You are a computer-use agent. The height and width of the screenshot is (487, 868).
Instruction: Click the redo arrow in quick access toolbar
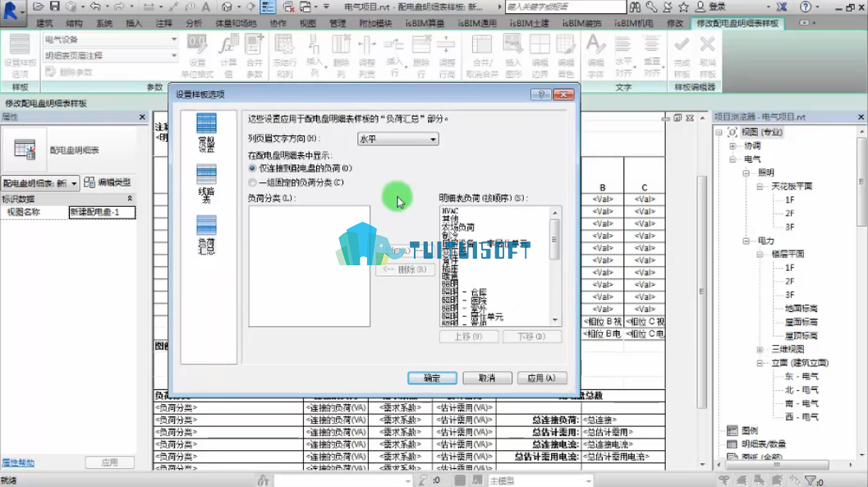pos(118,7)
